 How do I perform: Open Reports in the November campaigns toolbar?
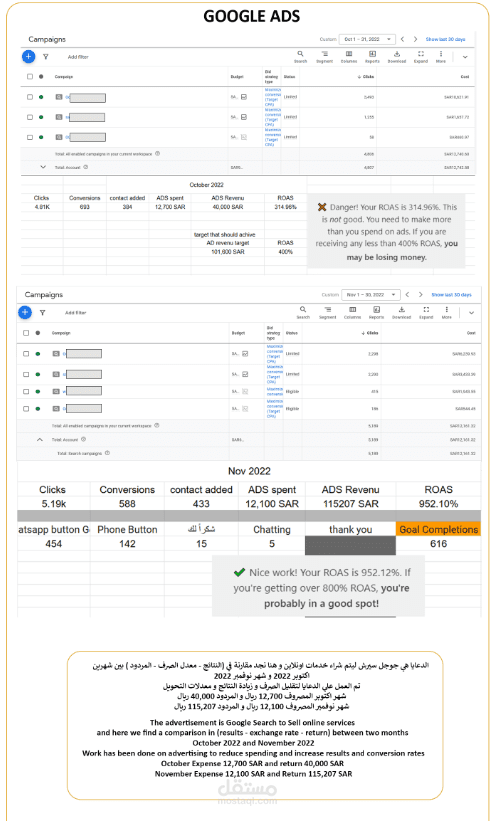pyautogui.click(x=376, y=312)
